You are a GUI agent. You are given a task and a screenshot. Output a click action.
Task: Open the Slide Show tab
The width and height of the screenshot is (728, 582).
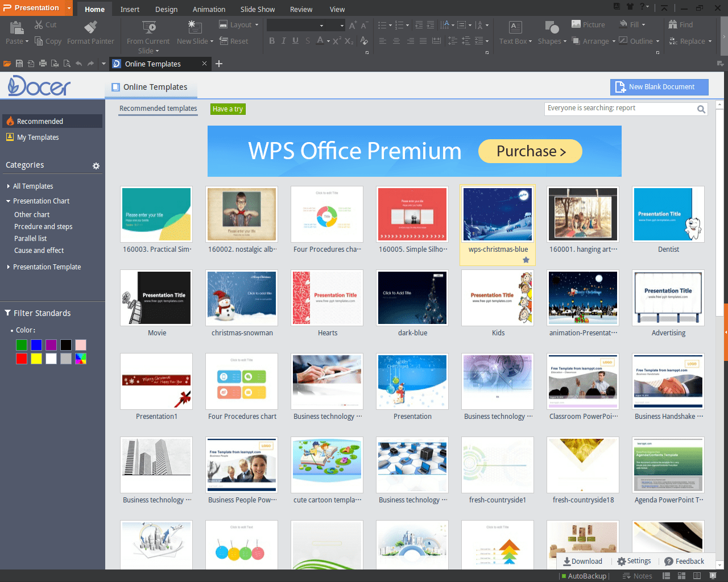(x=258, y=9)
